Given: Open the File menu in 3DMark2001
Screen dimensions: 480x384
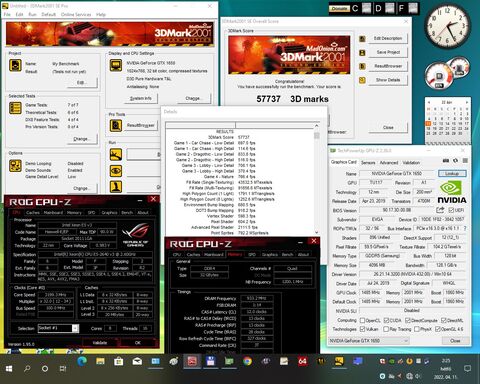Looking at the screenshot, I should click(7, 15).
